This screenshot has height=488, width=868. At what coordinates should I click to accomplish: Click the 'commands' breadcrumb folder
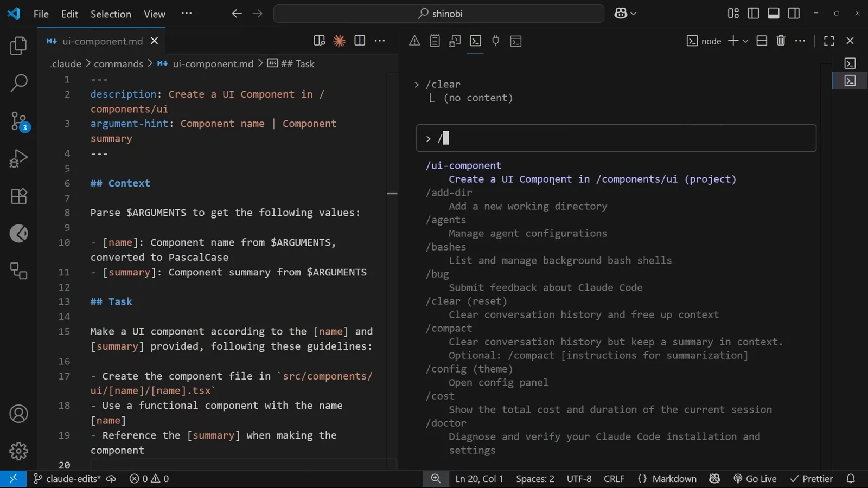tap(118, 64)
